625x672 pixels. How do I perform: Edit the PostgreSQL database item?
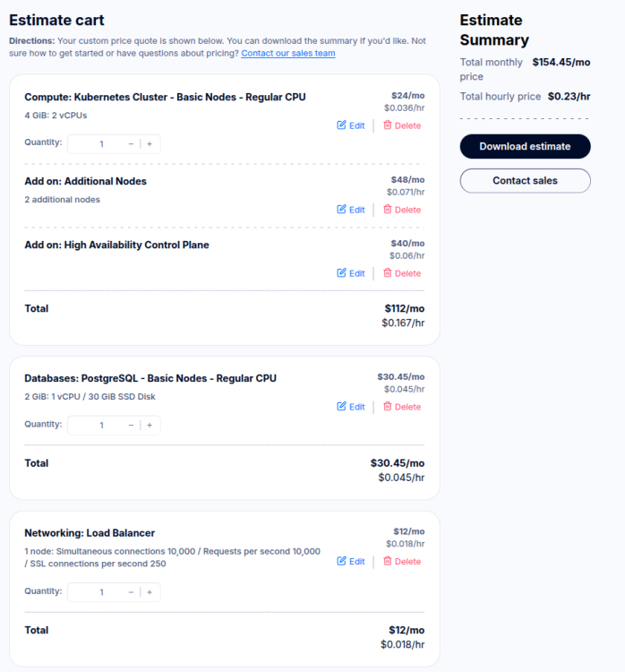tap(351, 407)
